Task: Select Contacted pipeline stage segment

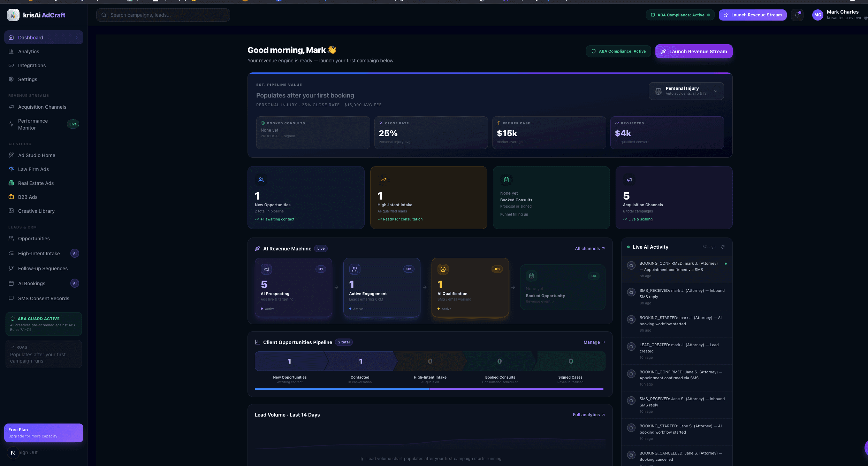Action: [x=360, y=361]
